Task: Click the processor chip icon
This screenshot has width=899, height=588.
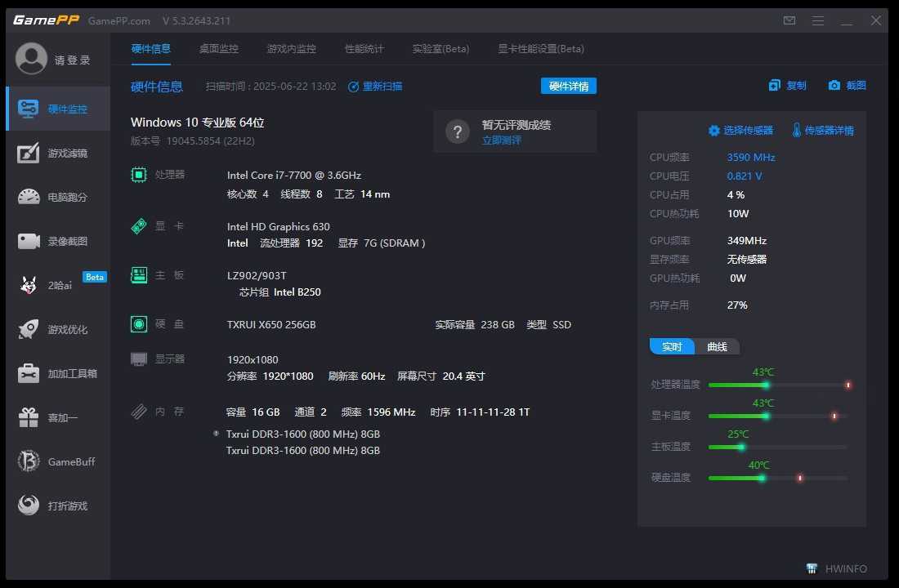Action: [x=139, y=175]
